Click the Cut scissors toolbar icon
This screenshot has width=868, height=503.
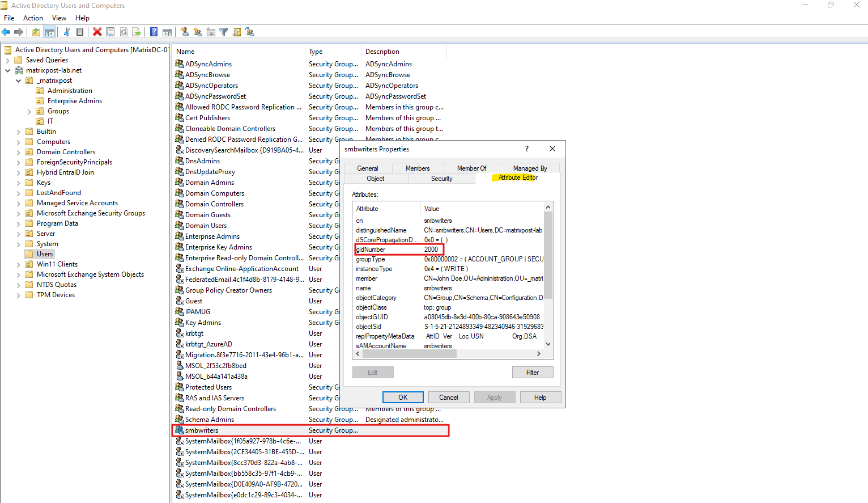pyautogui.click(x=67, y=32)
